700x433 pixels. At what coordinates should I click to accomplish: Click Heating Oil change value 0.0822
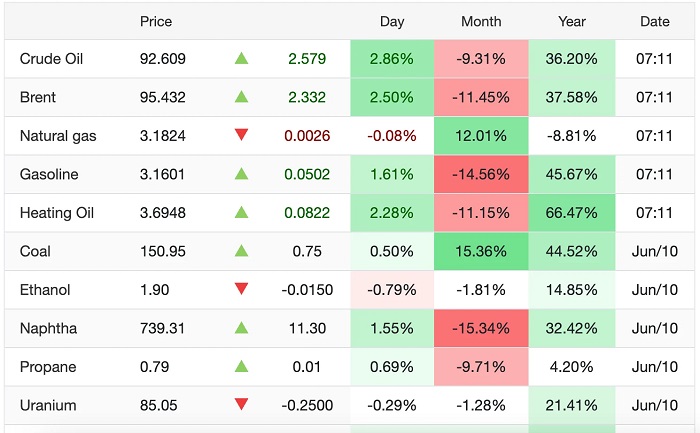(307, 213)
